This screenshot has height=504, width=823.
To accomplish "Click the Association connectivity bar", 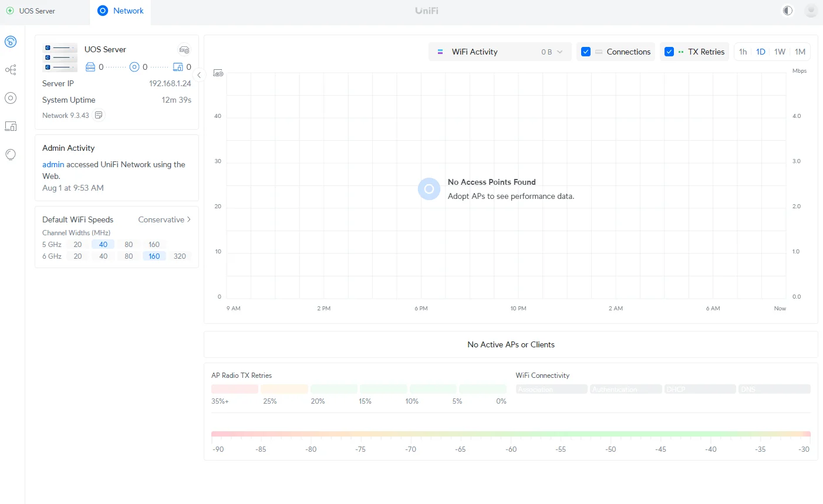I will coord(552,389).
